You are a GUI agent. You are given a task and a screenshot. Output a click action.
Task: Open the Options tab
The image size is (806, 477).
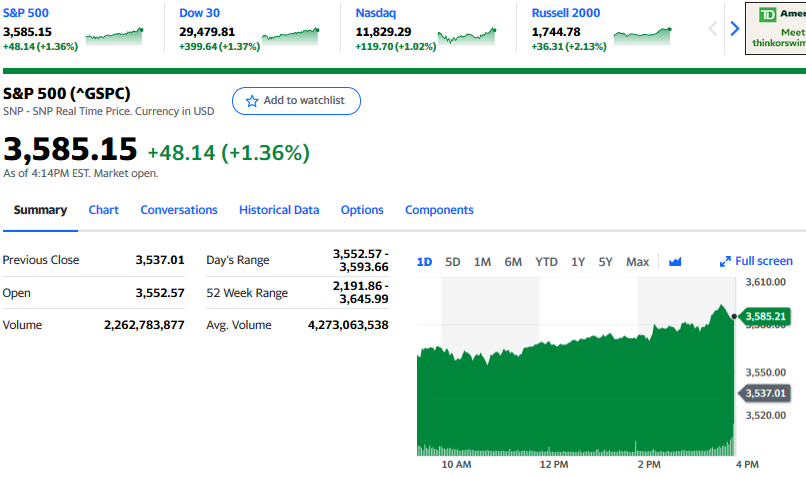362,210
